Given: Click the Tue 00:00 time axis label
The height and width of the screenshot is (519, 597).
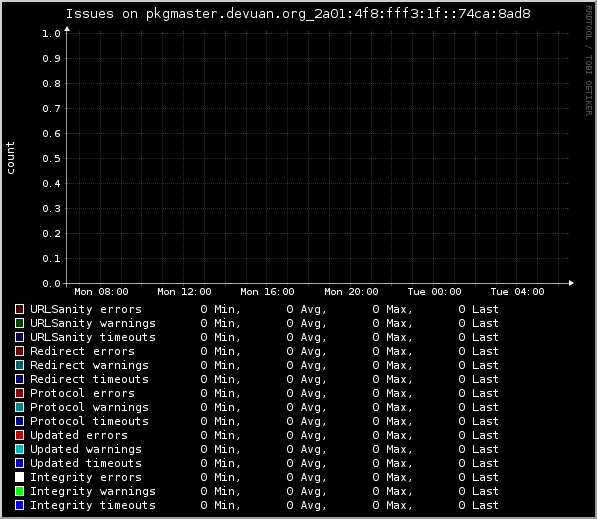Looking at the screenshot, I should pyautogui.click(x=434, y=292).
